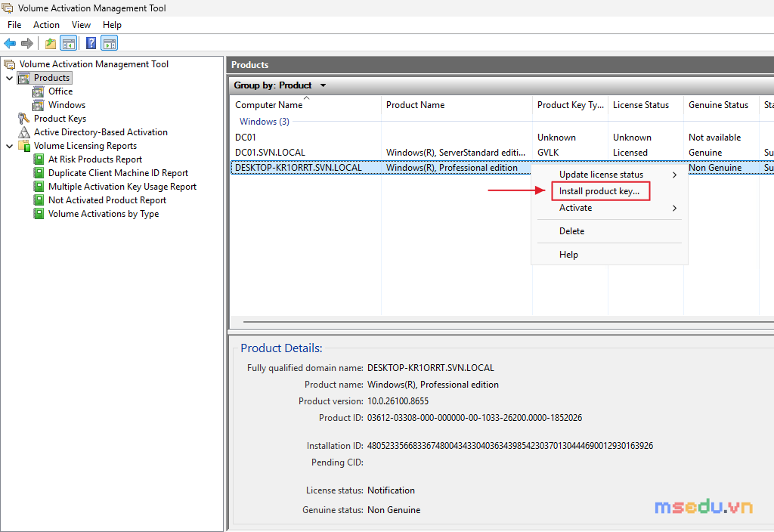Select Multiple Activation Key Usage Report

[122, 187]
